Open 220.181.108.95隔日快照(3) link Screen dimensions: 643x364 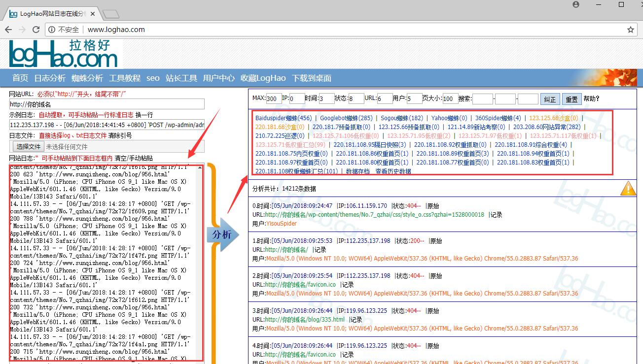(x=370, y=145)
